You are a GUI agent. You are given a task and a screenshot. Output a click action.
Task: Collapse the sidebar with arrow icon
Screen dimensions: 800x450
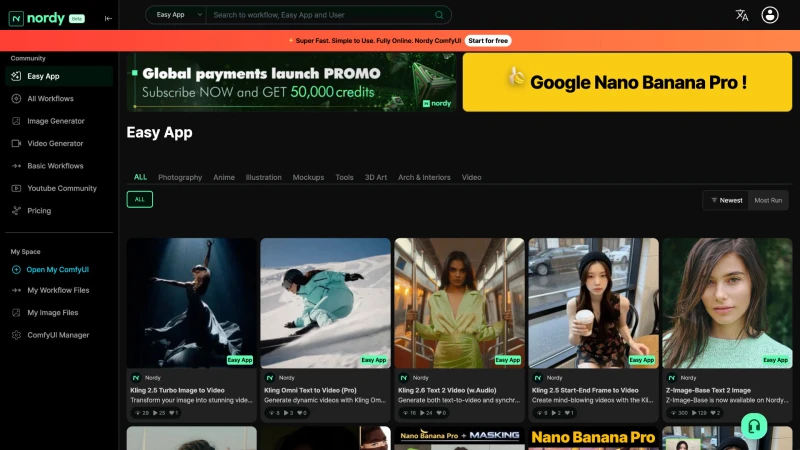(x=108, y=18)
